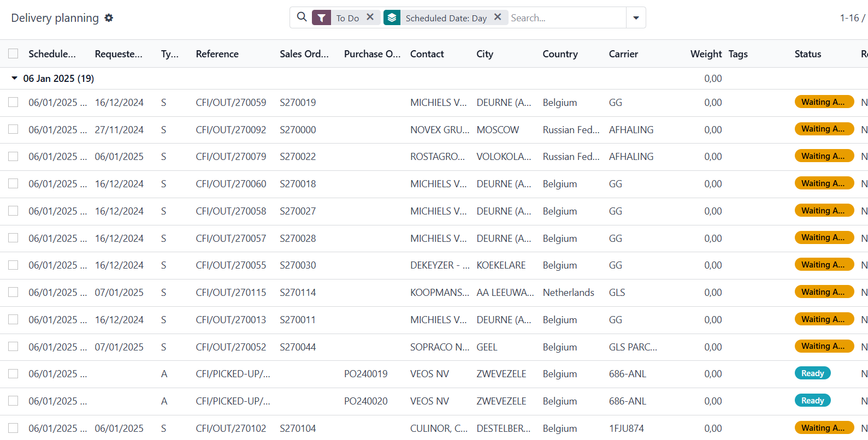Open the search options dropdown arrow
Image resolution: width=868 pixels, height=440 pixels.
[x=636, y=18]
